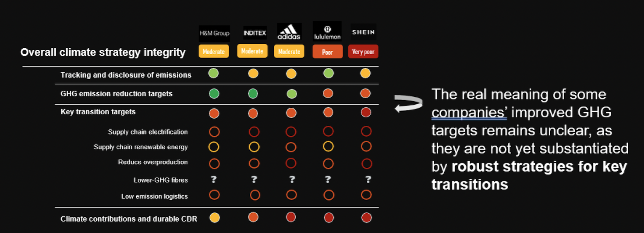Select the adidas logo

click(x=289, y=32)
